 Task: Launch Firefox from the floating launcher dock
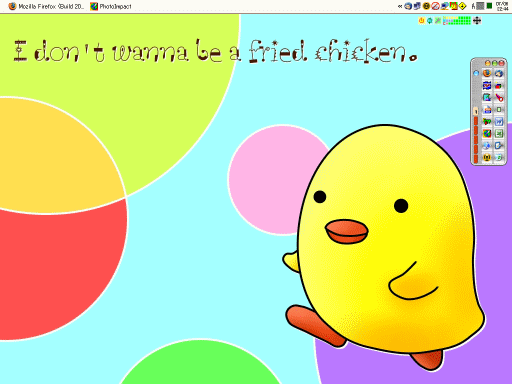pyautogui.click(x=487, y=73)
